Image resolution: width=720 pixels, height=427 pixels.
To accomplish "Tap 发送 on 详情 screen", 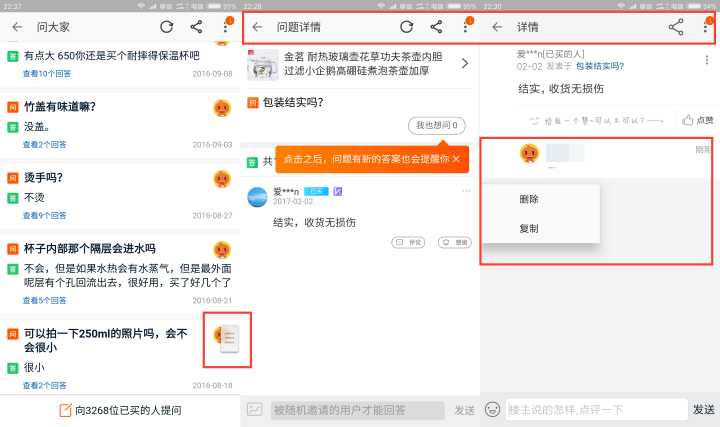I will [x=703, y=409].
